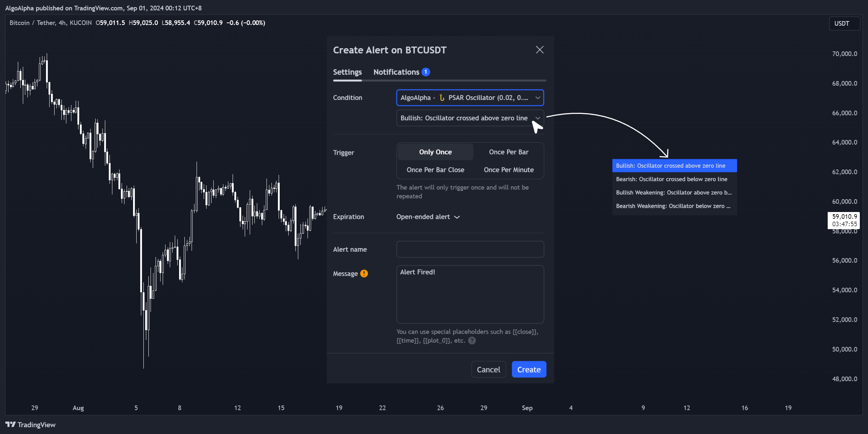Click the 70,000.0 price scale label
Viewport: 868px width, 434px height.
pyautogui.click(x=844, y=54)
